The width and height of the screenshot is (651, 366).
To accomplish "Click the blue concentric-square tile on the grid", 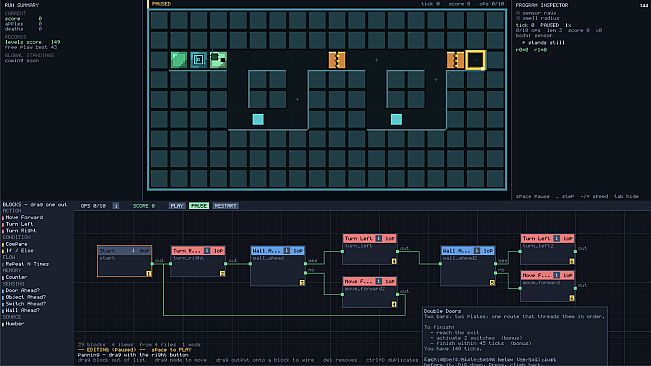I will click(x=198, y=60).
